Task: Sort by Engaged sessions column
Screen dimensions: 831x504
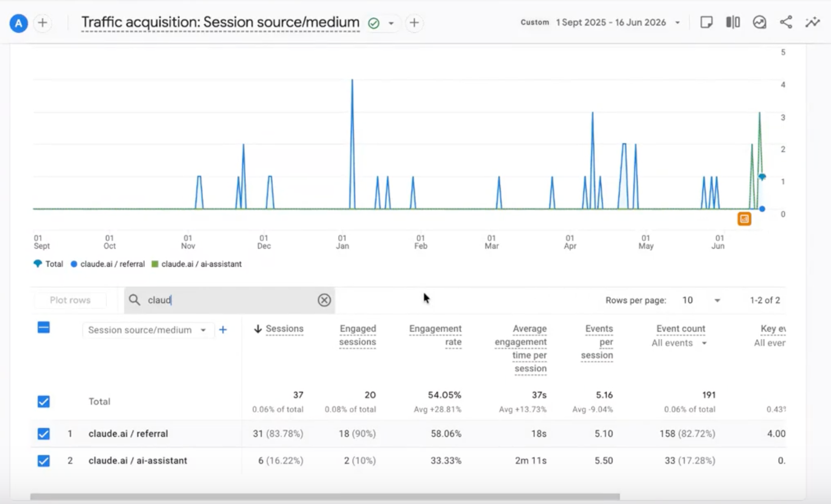Action: point(357,335)
